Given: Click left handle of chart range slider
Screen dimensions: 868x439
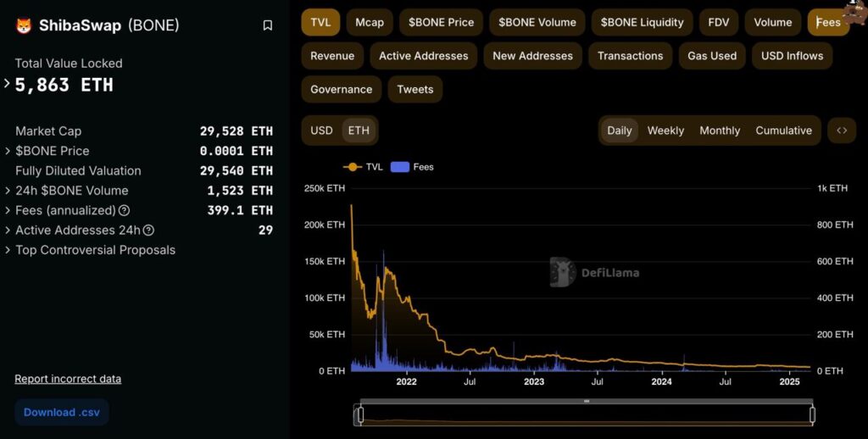Looking at the screenshot, I should (360, 414).
